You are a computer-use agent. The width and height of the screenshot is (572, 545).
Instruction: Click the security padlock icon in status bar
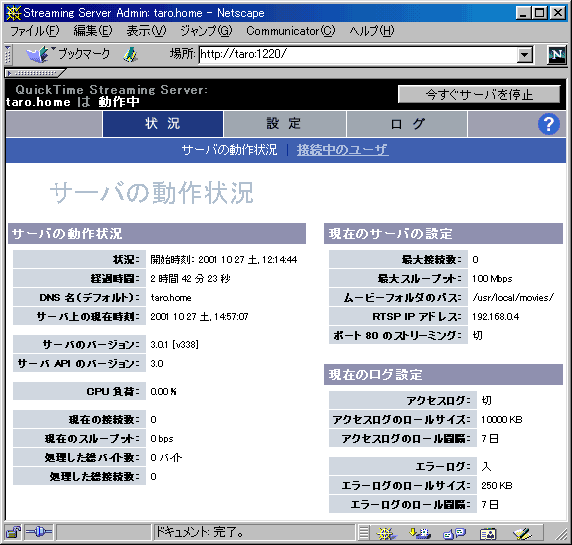tap(13, 533)
